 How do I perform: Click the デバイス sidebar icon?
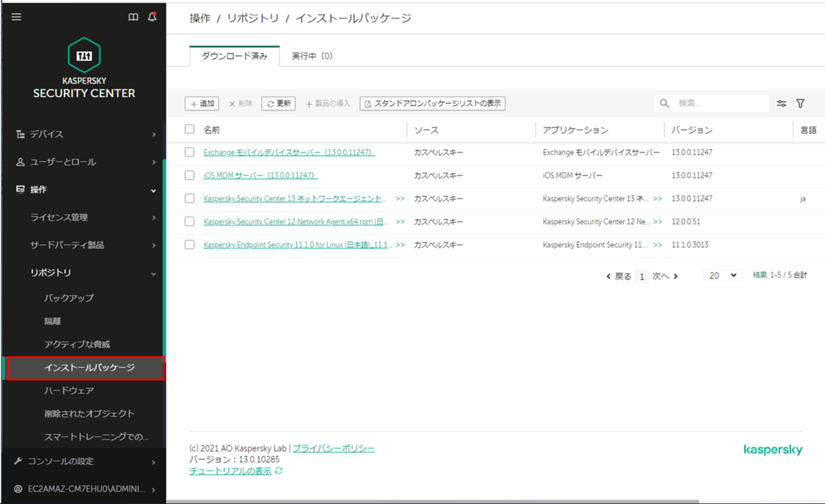pyautogui.click(x=20, y=134)
